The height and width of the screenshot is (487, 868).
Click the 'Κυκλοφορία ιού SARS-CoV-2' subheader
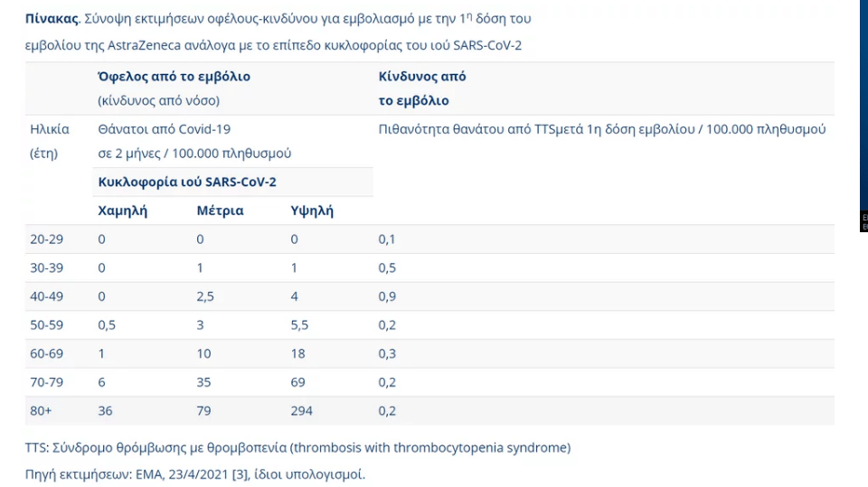pos(187,182)
